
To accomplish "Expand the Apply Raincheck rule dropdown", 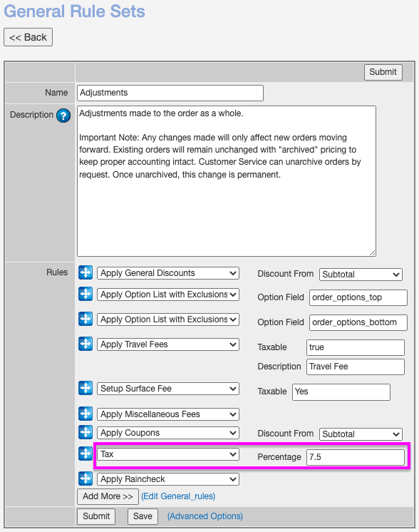I will pos(168,479).
